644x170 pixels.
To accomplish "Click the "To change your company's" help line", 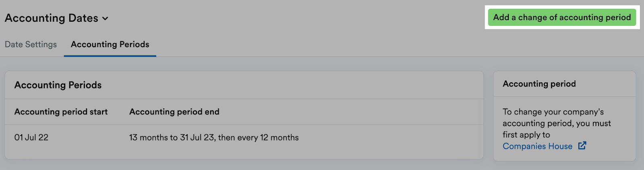I will tap(553, 112).
